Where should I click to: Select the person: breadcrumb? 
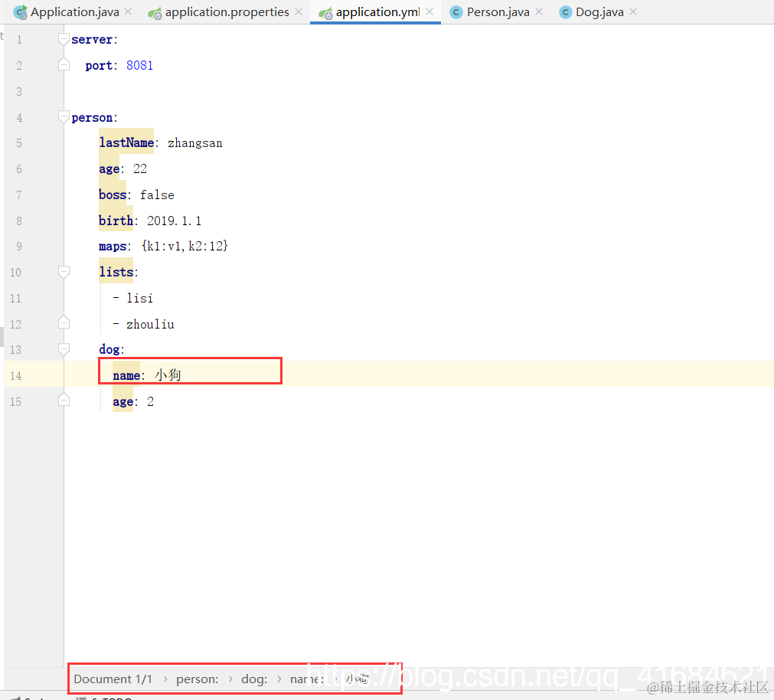(197, 679)
